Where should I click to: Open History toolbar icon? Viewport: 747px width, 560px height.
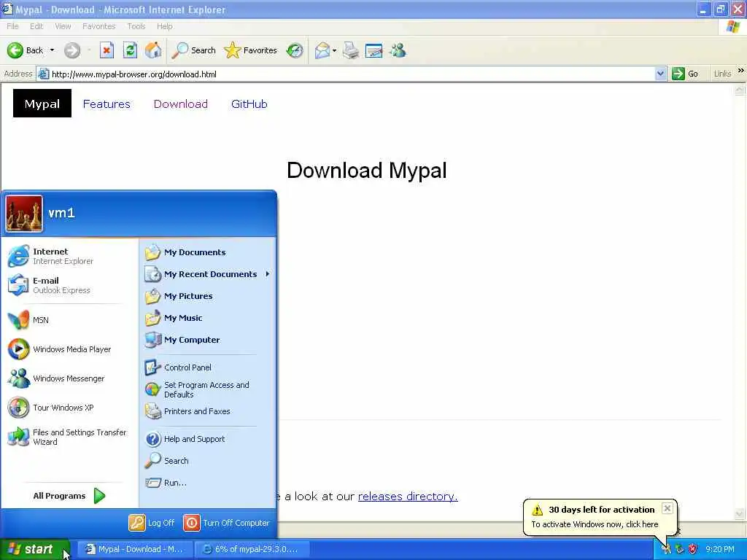click(x=295, y=50)
